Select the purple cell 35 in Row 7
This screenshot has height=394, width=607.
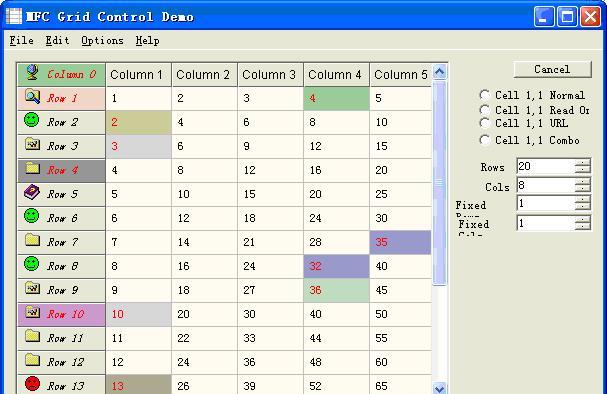click(x=401, y=243)
